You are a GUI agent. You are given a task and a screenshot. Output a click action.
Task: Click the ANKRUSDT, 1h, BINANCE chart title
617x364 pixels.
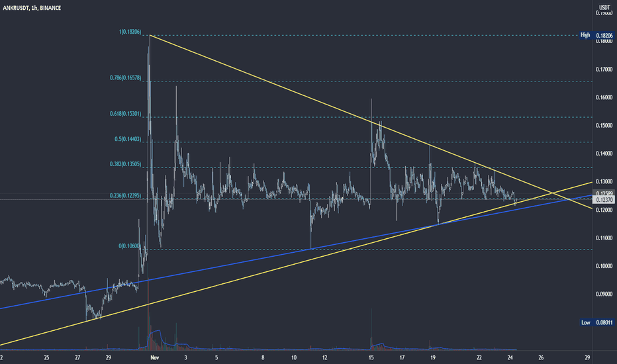tap(32, 8)
